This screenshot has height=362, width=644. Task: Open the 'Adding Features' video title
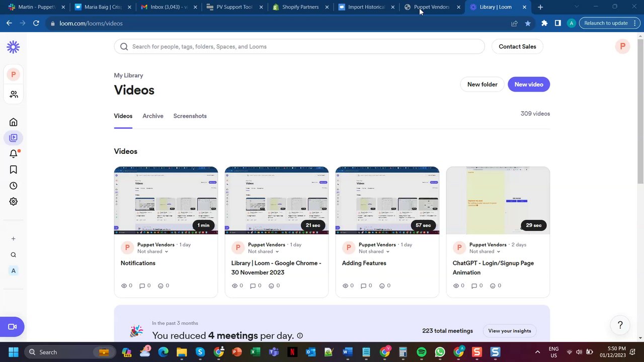point(364,263)
